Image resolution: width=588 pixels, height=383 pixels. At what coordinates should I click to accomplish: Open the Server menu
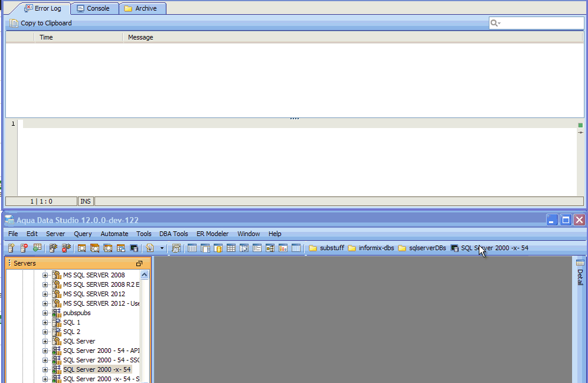55,234
